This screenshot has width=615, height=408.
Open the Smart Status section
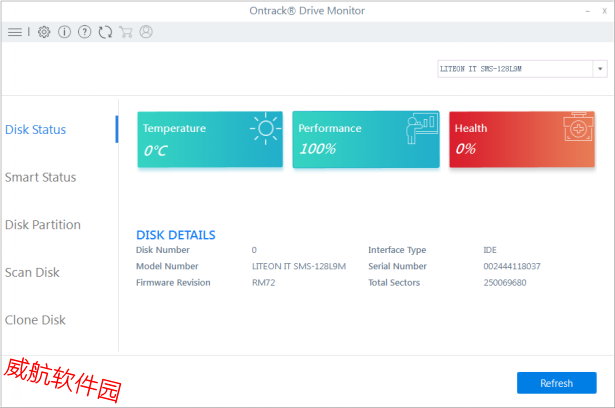coord(40,177)
